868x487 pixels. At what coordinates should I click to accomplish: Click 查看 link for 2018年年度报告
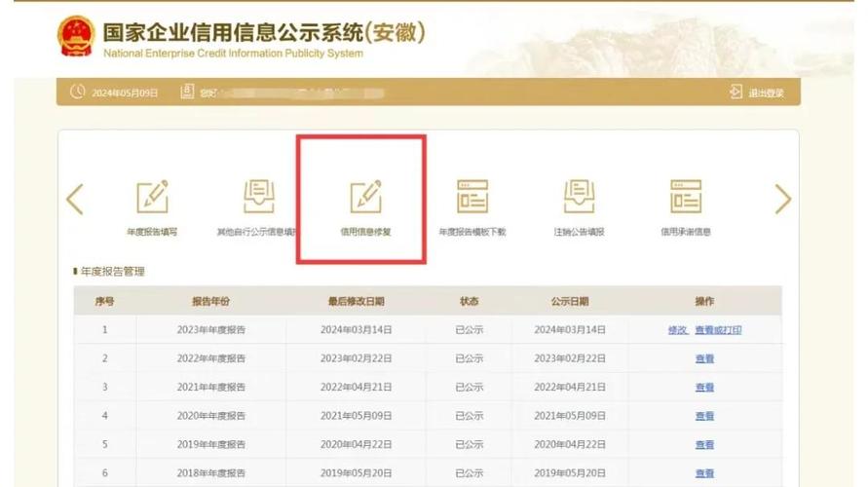click(x=704, y=473)
